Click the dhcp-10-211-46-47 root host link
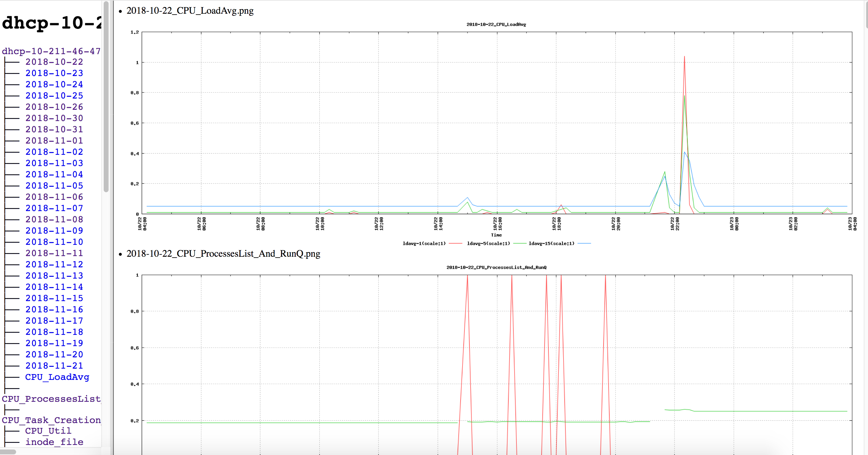Viewport: 868px width, 455px height. [51, 51]
